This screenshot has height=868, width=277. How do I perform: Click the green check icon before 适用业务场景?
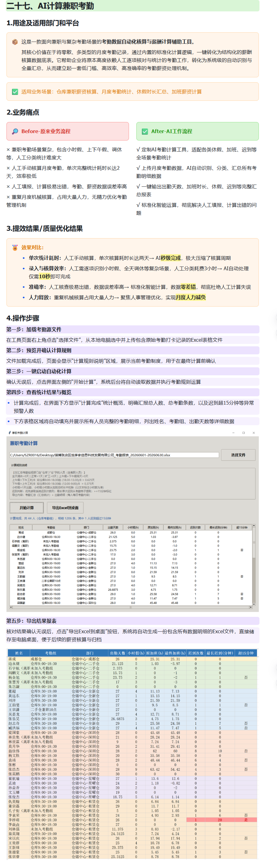click(15, 92)
